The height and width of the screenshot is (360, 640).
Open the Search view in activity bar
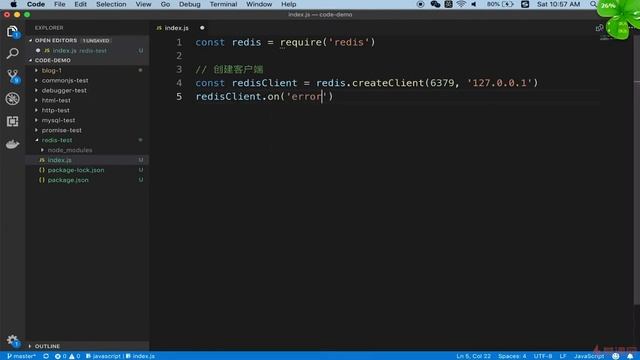[x=12, y=53]
